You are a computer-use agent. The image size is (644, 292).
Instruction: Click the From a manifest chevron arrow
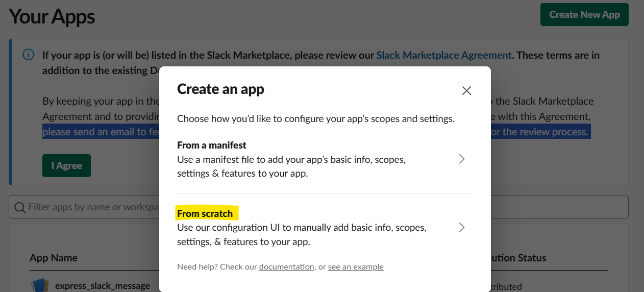tap(462, 159)
